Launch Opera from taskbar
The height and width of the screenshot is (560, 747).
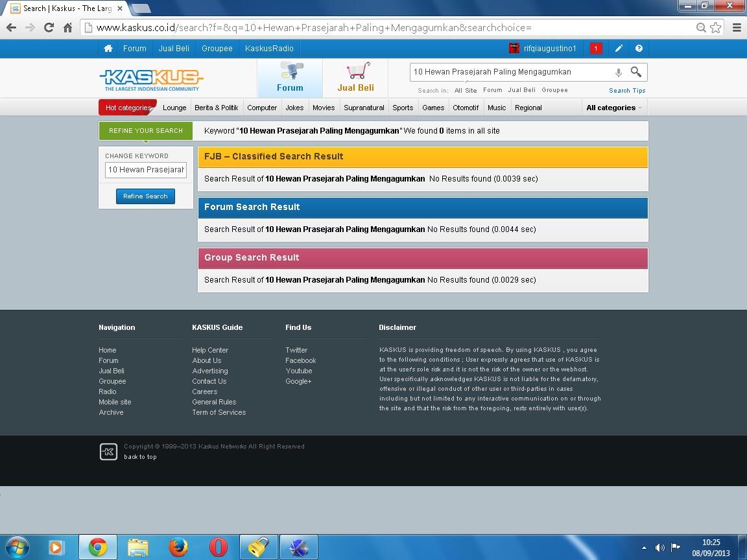tap(218, 548)
